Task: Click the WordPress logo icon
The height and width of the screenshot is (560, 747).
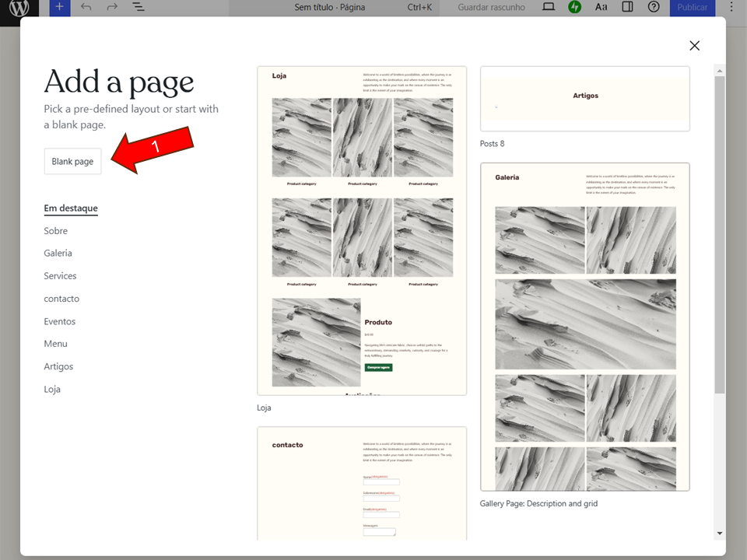Action: click(19, 8)
